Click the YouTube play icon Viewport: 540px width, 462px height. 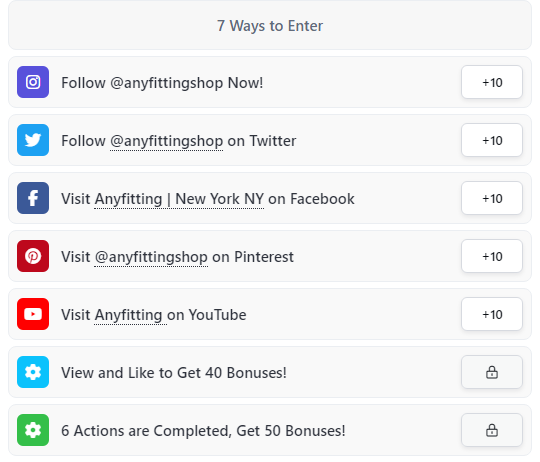33,314
